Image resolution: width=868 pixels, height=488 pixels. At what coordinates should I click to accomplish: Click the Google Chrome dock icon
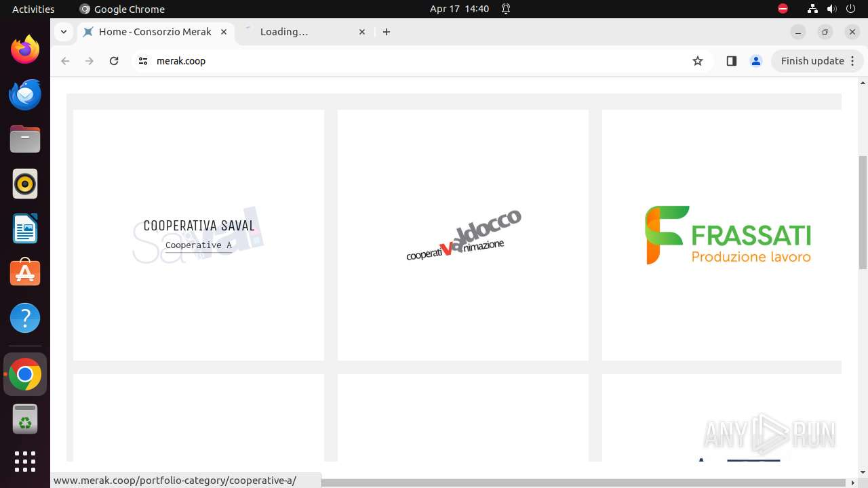25,374
